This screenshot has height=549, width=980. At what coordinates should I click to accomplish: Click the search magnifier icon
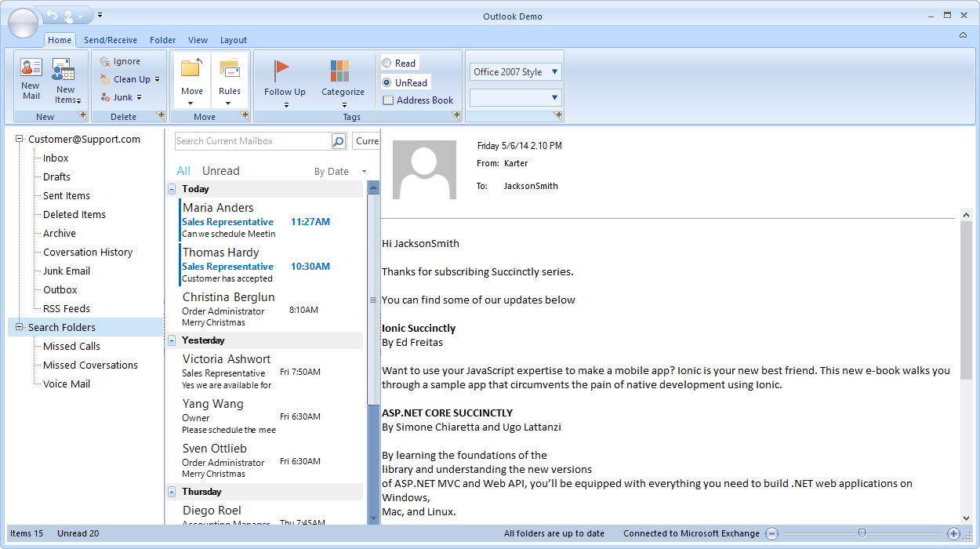(x=338, y=141)
